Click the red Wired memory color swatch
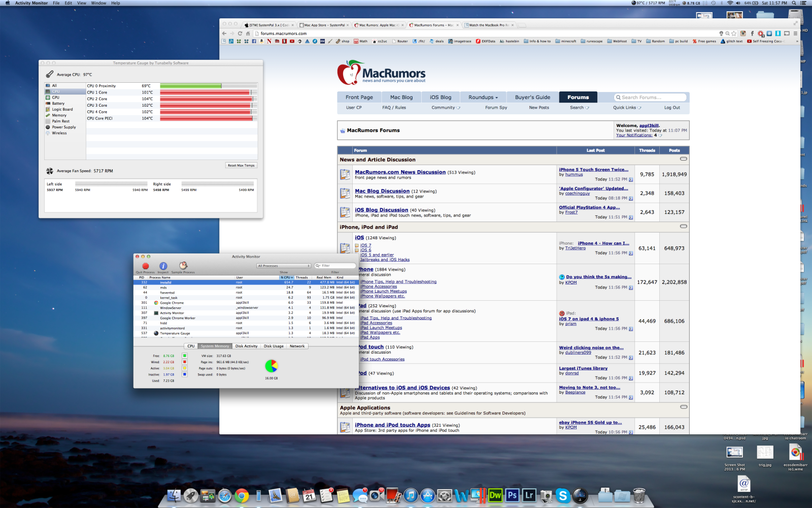 pos(185,362)
